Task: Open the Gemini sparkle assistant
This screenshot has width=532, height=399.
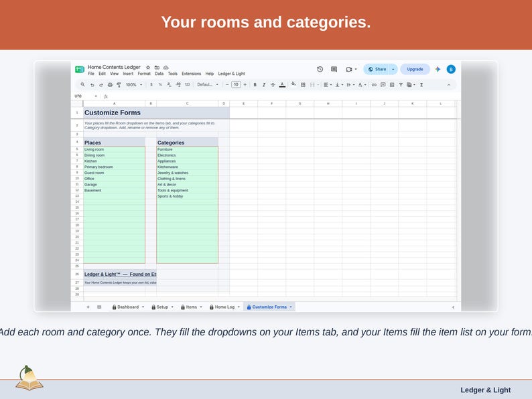Action: click(438, 69)
